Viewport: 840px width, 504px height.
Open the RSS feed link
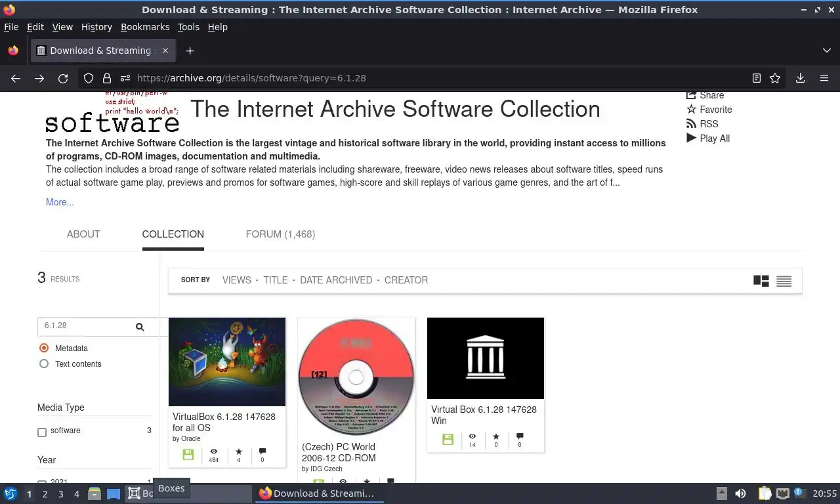click(x=702, y=124)
